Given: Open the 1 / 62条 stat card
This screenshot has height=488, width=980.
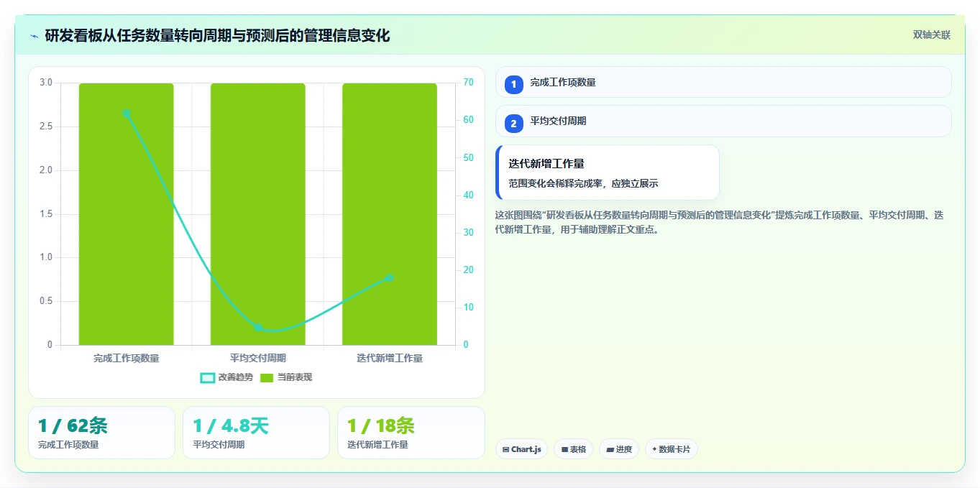Looking at the screenshot, I should pyautogui.click(x=101, y=433).
